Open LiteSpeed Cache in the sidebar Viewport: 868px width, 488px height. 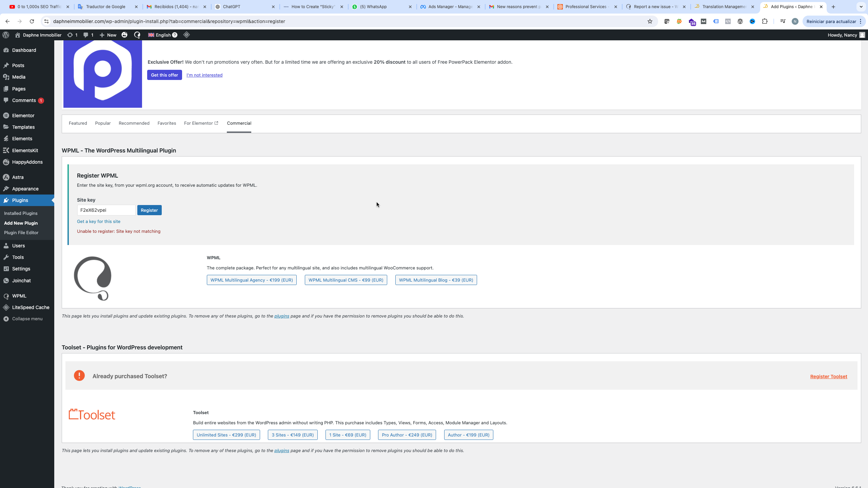(27, 307)
